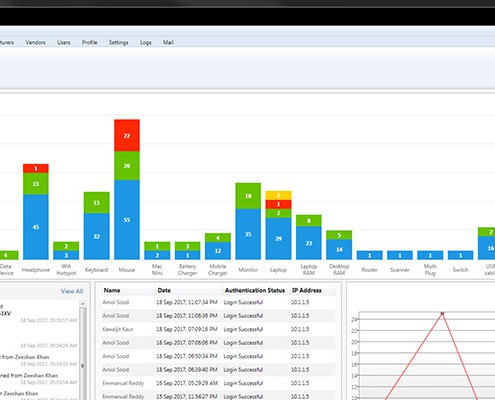Click the blue 45 segment of Headphone bar
Viewport: 495px width, 400px height.
pos(36,227)
